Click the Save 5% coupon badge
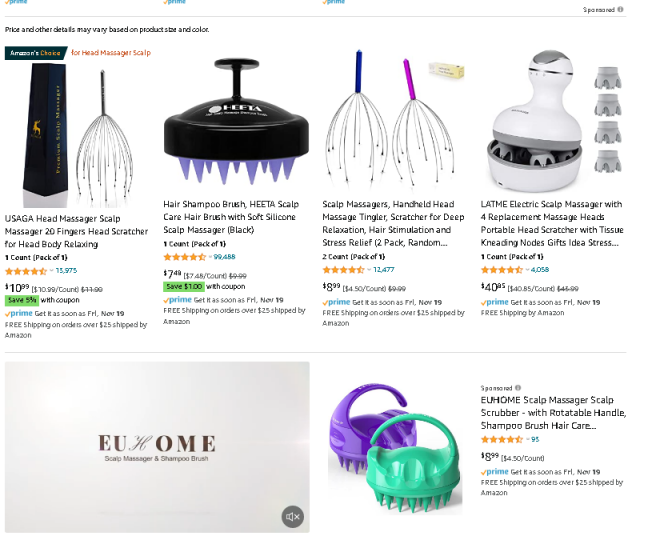The image size is (672, 536). pos(22,300)
